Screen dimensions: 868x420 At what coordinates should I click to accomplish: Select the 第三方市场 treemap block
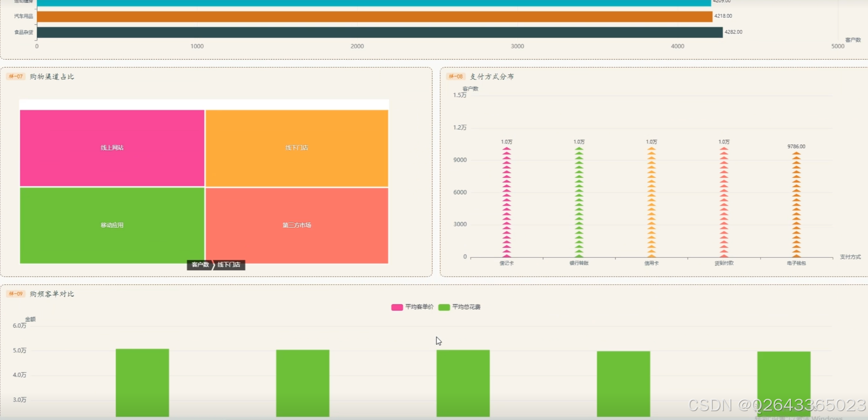[x=297, y=225]
